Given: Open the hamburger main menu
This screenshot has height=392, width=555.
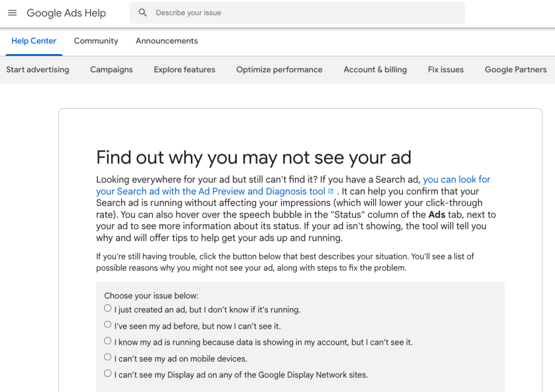Looking at the screenshot, I should click(x=12, y=13).
